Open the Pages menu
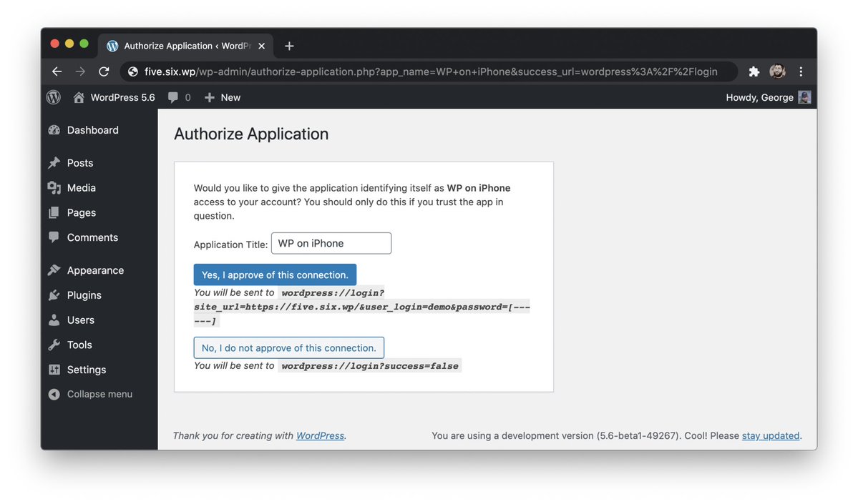The height and width of the screenshot is (504, 858). click(x=81, y=212)
